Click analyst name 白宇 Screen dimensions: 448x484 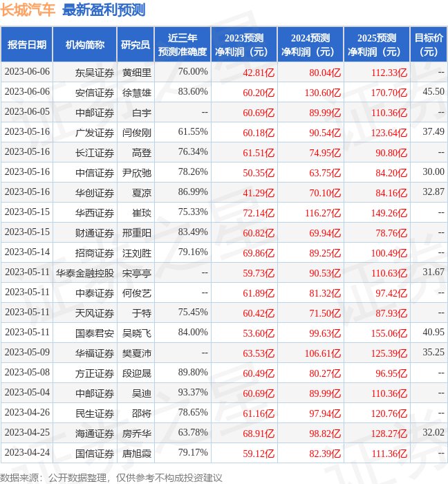click(142, 113)
